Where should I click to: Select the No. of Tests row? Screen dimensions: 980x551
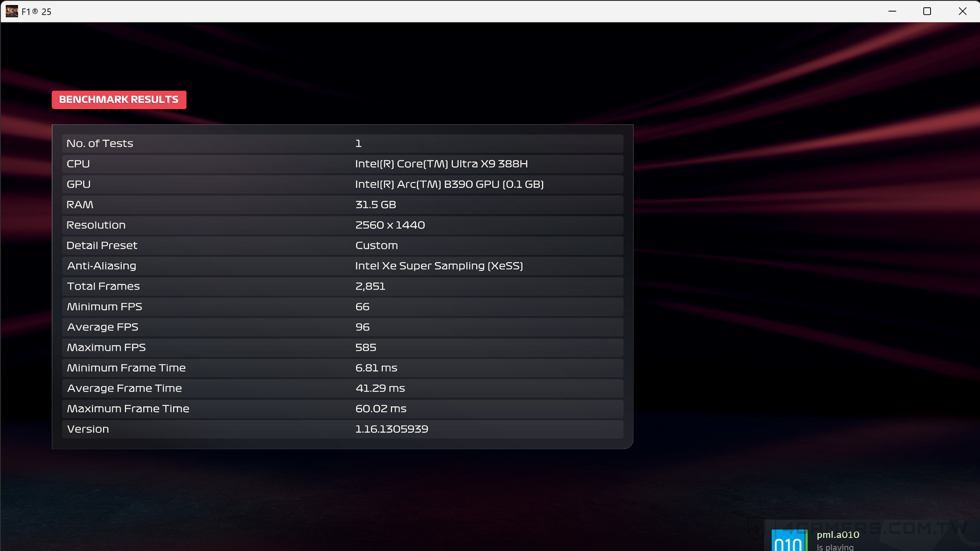click(342, 143)
